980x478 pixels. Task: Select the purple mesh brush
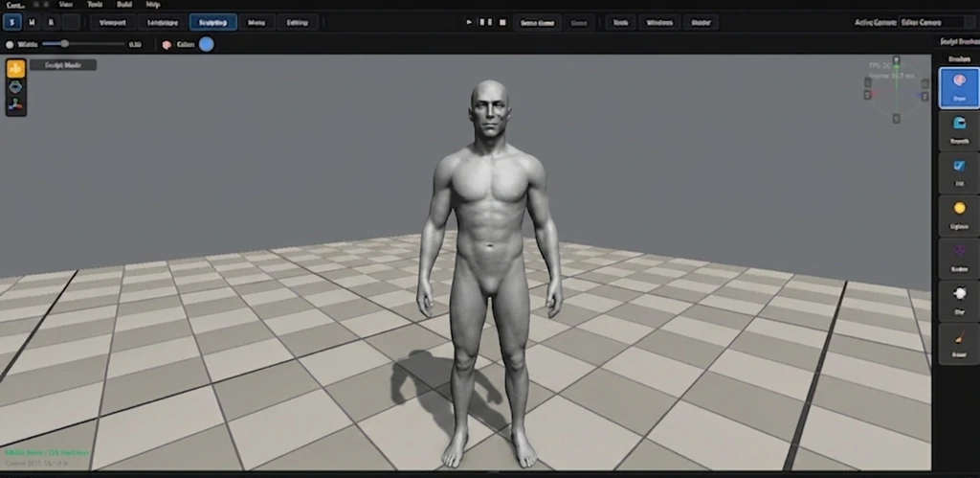(x=959, y=257)
